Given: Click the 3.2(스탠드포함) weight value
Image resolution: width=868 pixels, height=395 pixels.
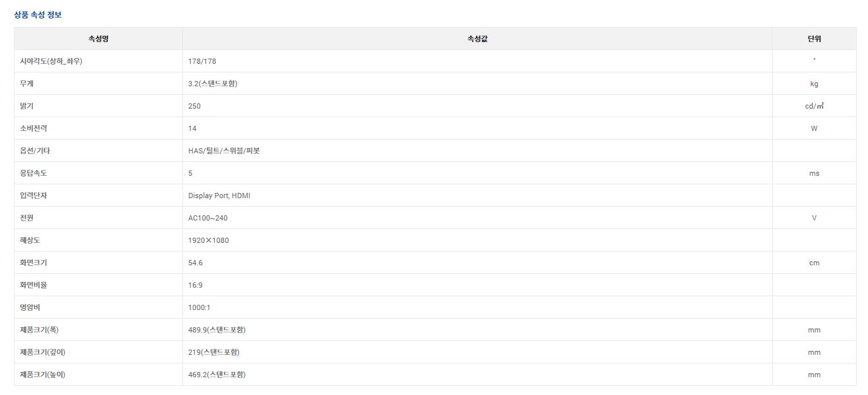Looking at the screenshot, I should tap(213, 84).
